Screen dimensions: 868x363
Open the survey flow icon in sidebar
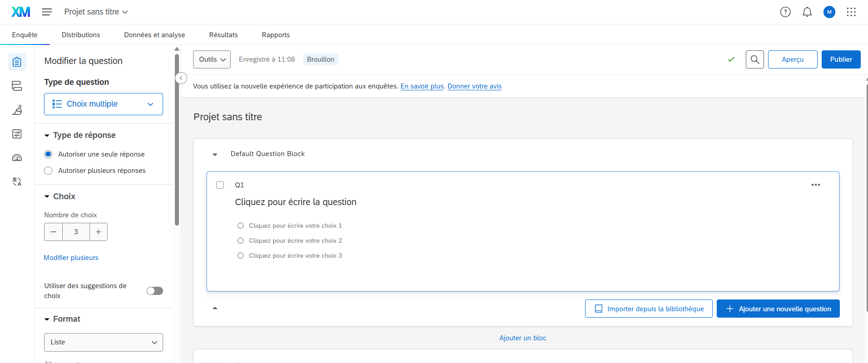click(x=17, y=86)
